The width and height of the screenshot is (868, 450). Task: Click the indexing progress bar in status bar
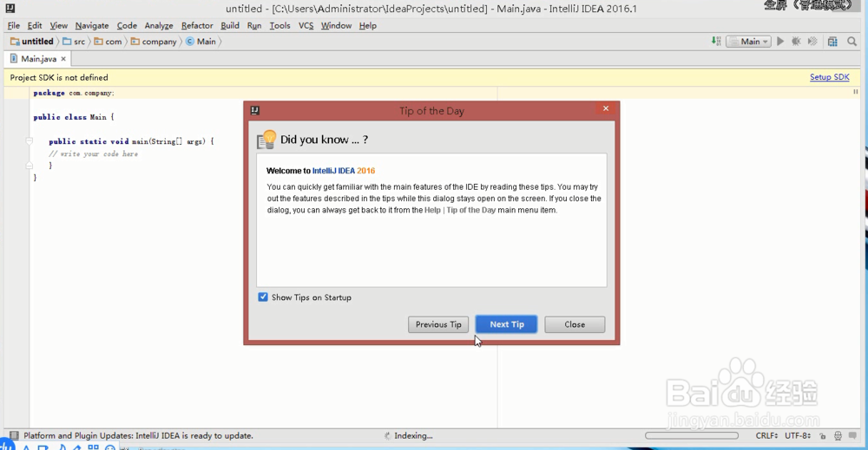tap(692, 435)
